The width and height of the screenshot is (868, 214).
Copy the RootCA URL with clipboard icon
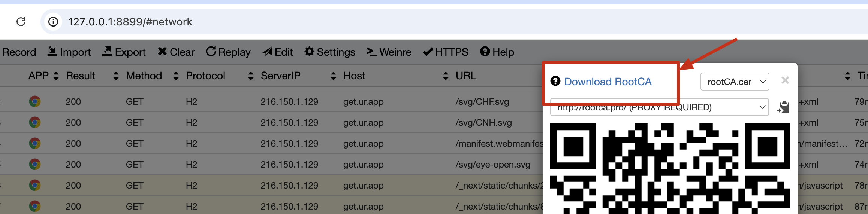[x=783, y=107]
